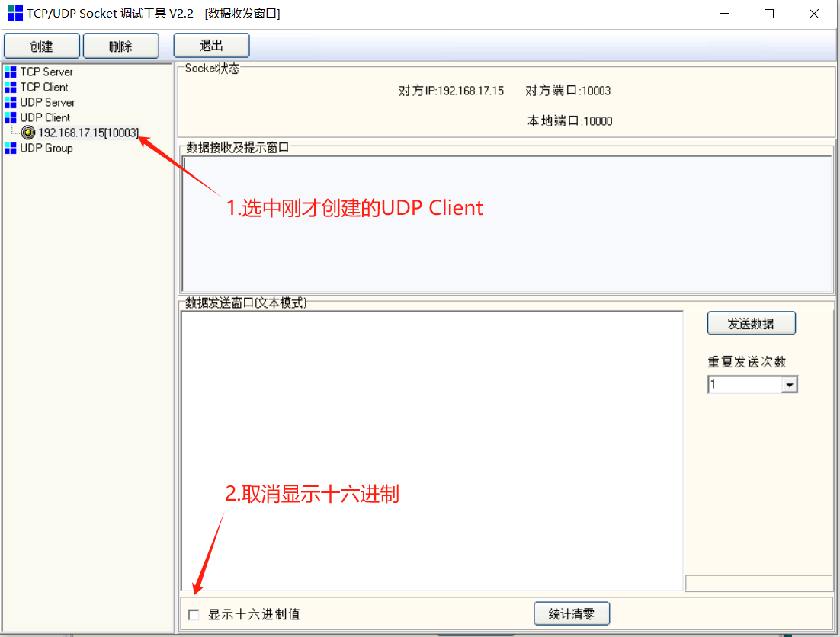Click the TCP Server node icon
The image size is (840, 637).
[10, 72]
